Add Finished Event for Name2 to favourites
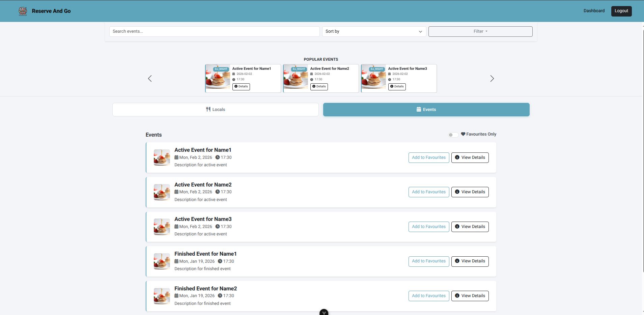This screenshot has height=315, width=644. click(x=428, y=296)
